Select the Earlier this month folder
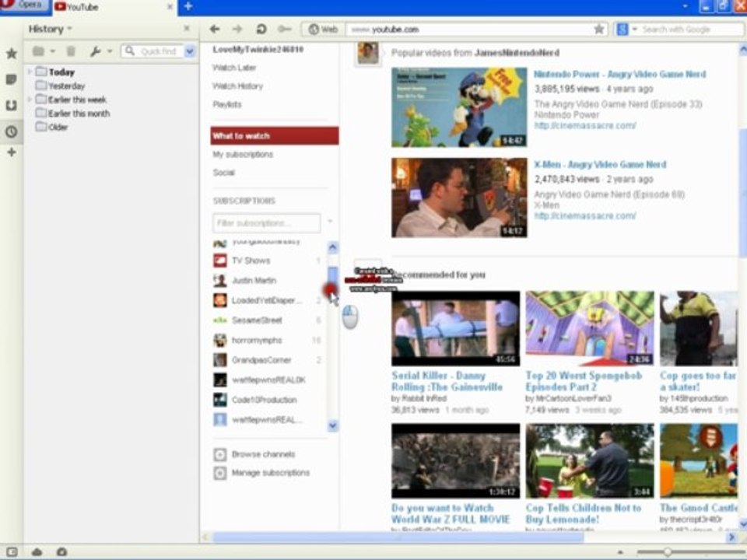 (x=79, y=114)
